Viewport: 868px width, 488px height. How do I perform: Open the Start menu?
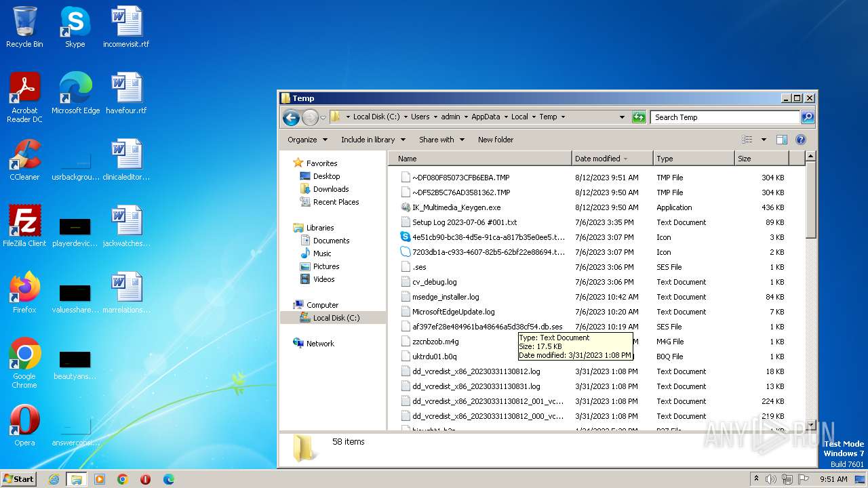pos(19,479)
